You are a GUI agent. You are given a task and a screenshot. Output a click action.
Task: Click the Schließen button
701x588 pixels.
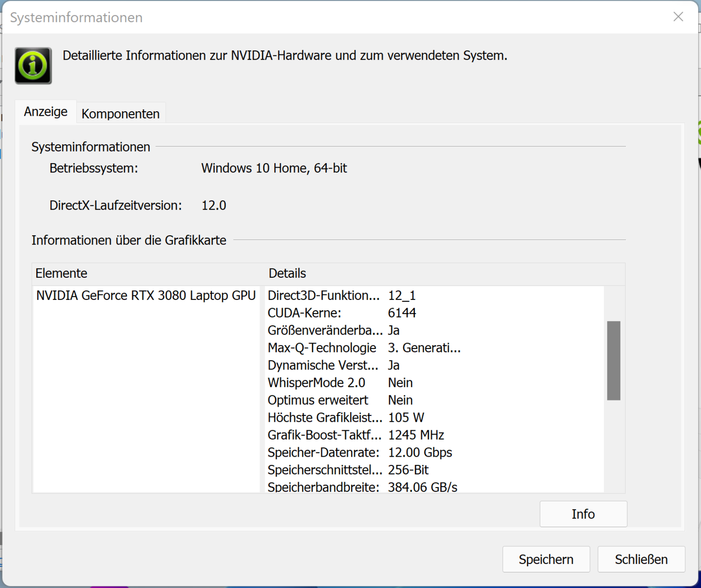641,560
